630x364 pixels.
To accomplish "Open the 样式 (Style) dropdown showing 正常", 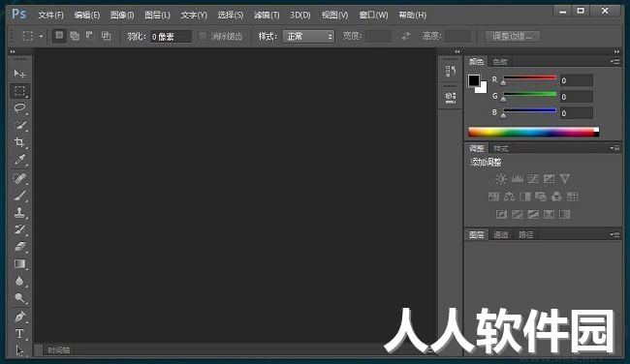I will click(308, 37).
